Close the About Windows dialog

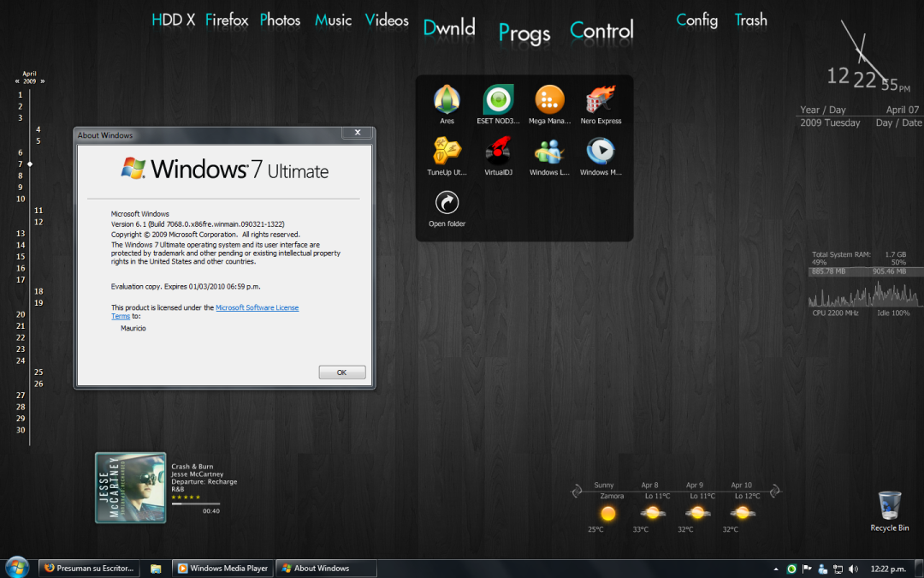point(357,133)
